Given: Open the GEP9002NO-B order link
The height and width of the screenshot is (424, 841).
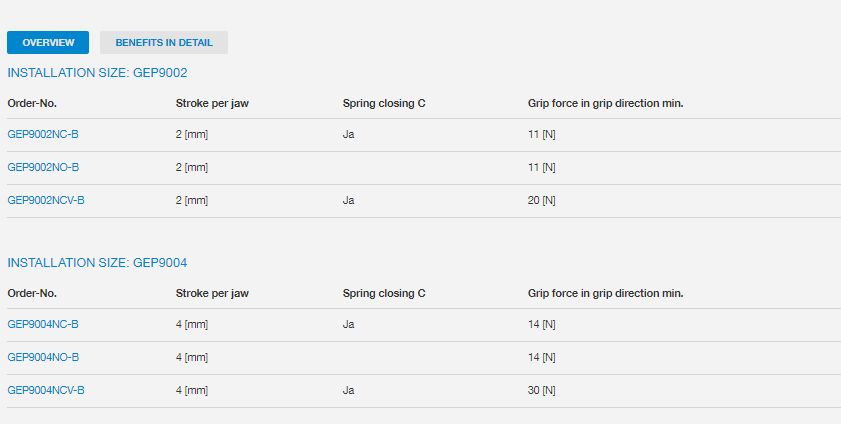Looking at the screenshot, I should click(x=43, y=167).
